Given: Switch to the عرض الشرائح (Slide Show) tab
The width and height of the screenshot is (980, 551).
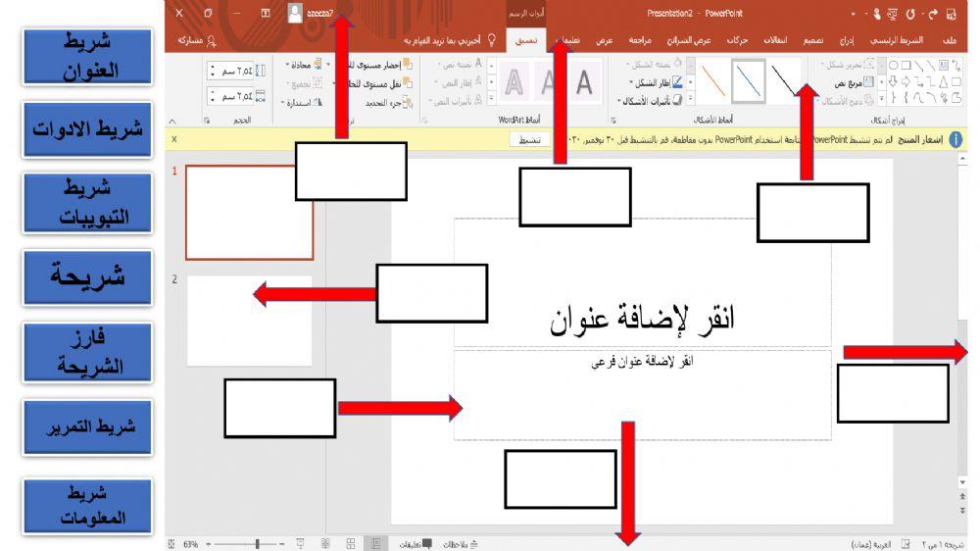Looking at the screenshot, I should 689,40.
